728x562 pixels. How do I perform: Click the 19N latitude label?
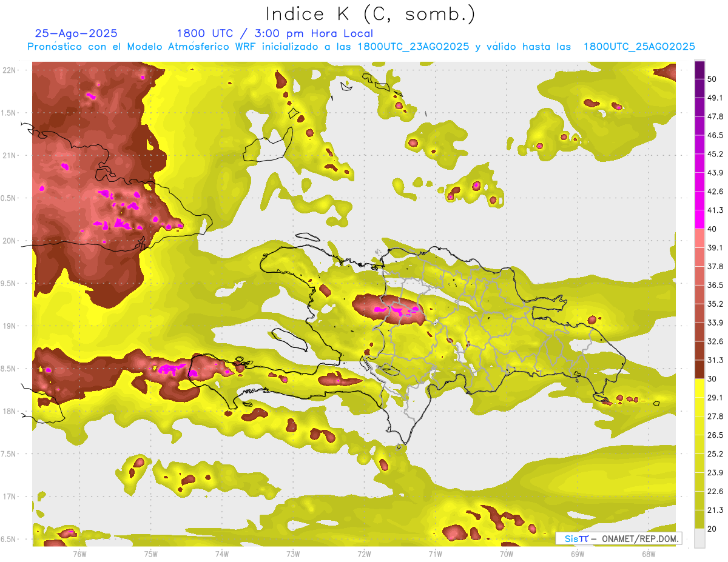[x=10, y=326]
